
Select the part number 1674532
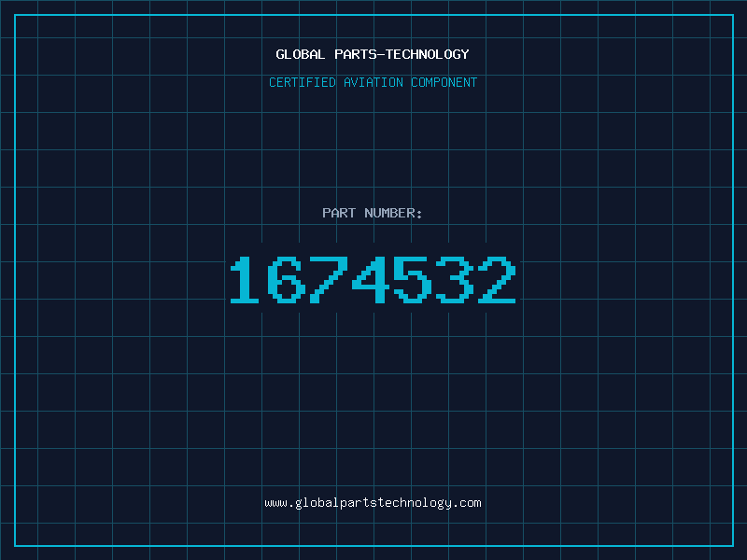(x=373, y=279)
